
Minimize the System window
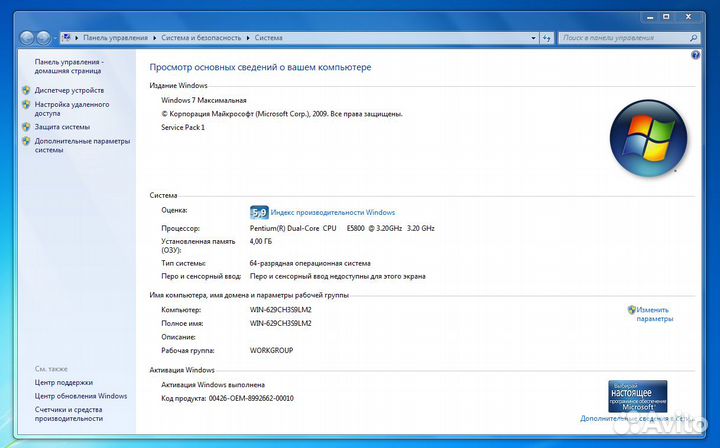click(x=650, y=17)
